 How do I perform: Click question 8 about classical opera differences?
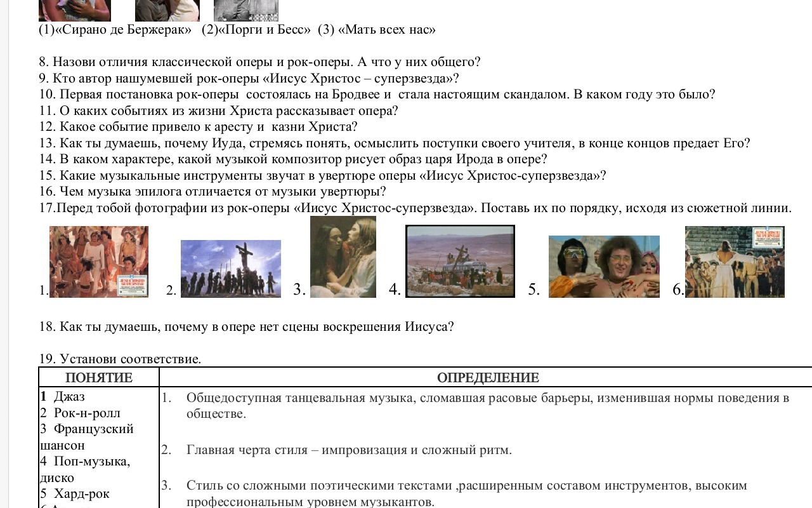pos(259,62)
